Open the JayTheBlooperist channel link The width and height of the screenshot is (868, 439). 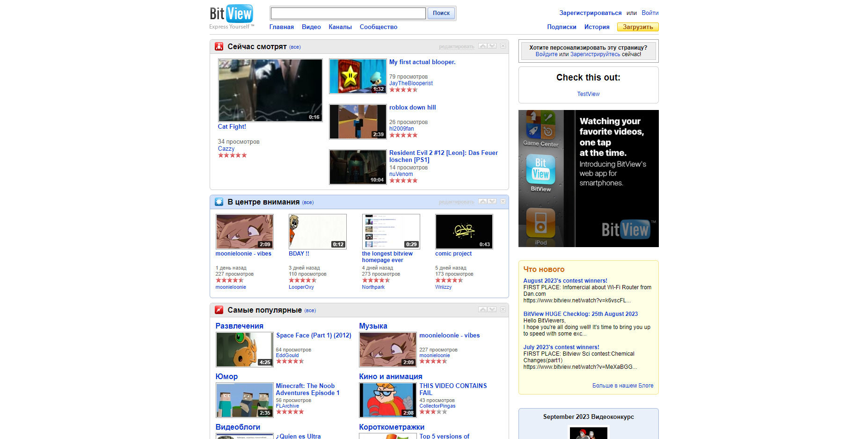[x=411, y=83]
